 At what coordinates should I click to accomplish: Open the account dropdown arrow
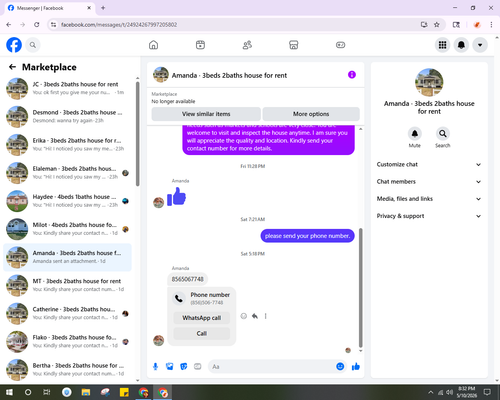point(480,45)
